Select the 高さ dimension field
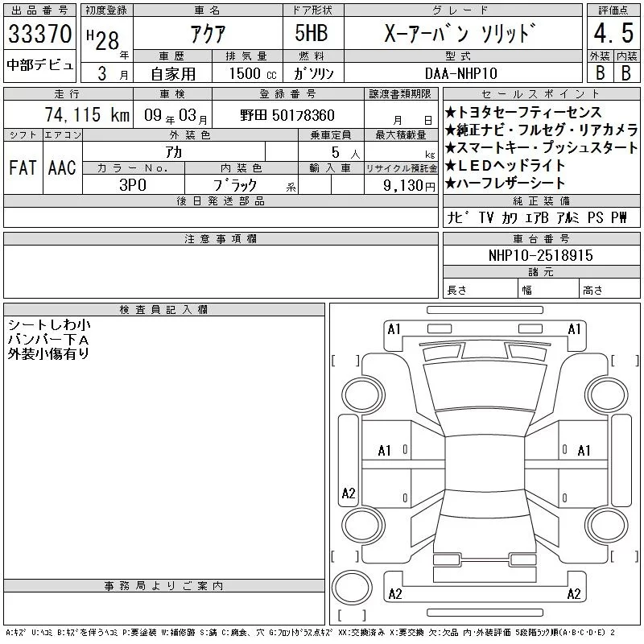Image resolution: width=644 pixels, height=644 pixels. pyautogui.click(x=609, y=288)
